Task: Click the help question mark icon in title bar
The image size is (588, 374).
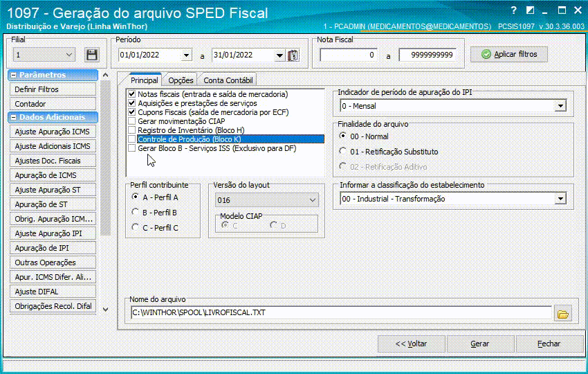Action: click(514, 10)
